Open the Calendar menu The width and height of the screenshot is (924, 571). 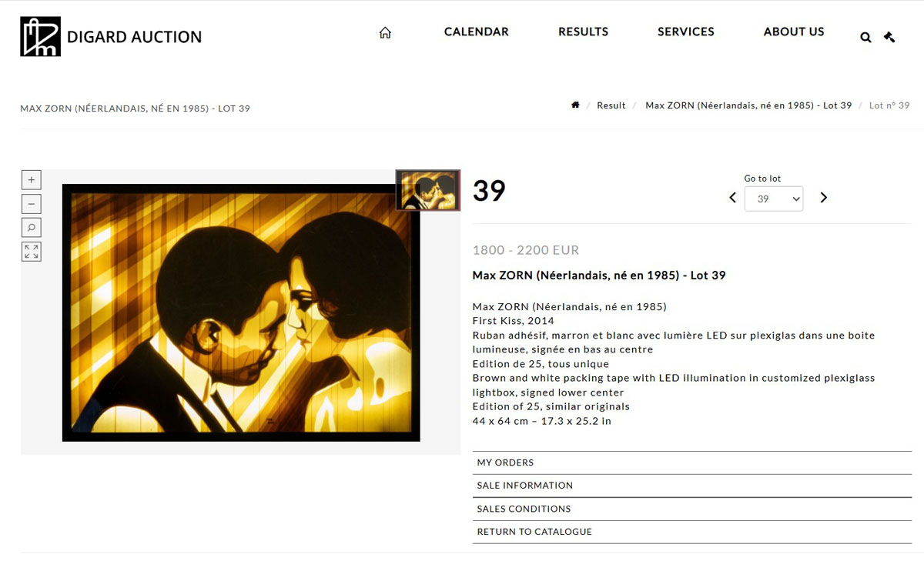click(477, 32)
